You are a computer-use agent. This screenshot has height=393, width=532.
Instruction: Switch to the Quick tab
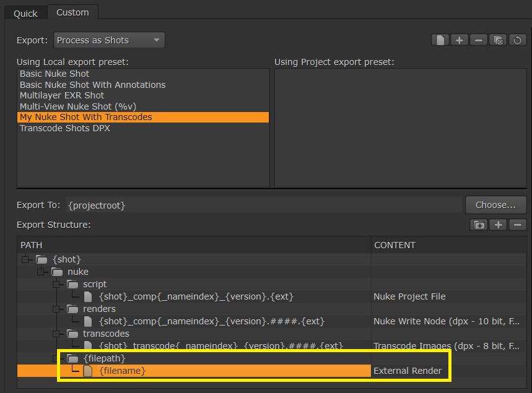pos(25,12)
